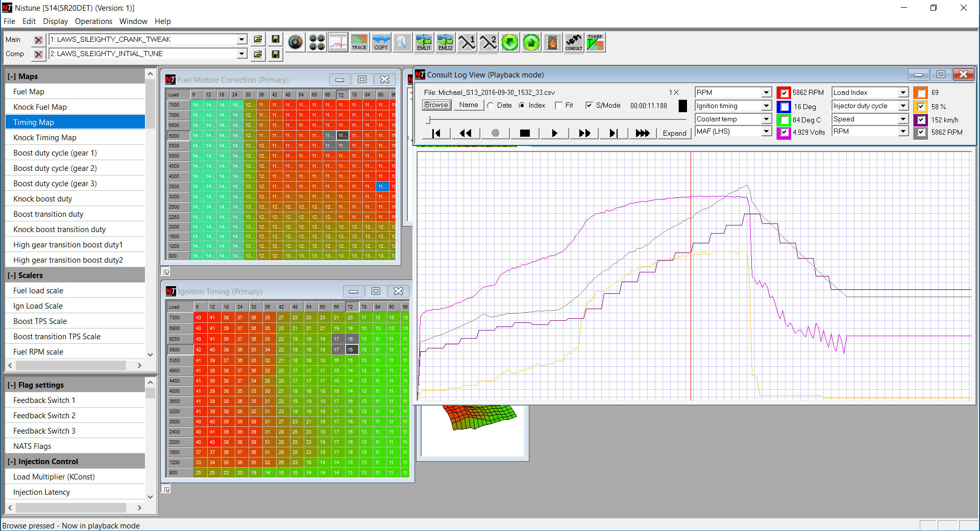Expand the Ignition timing parameter dropdown
The height and width of the screenshot is (531, 980).
pyautogui.click(x=766, y=106)
